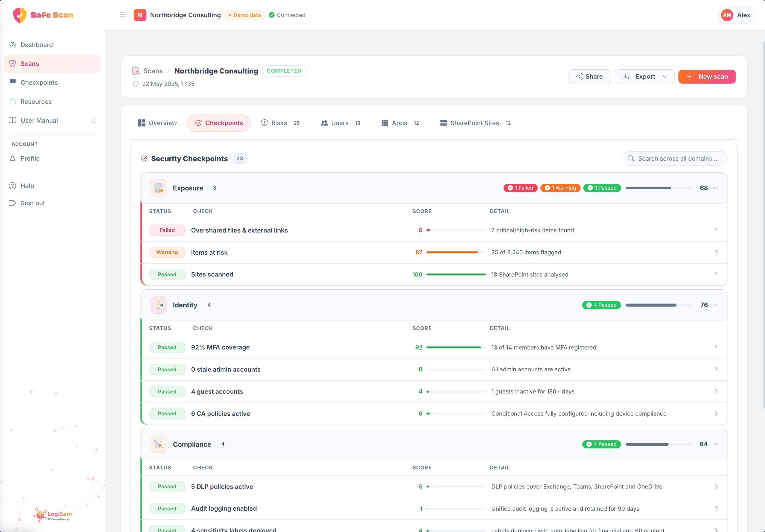Click the external link icon beside User Manual

(x=94, y=120)
